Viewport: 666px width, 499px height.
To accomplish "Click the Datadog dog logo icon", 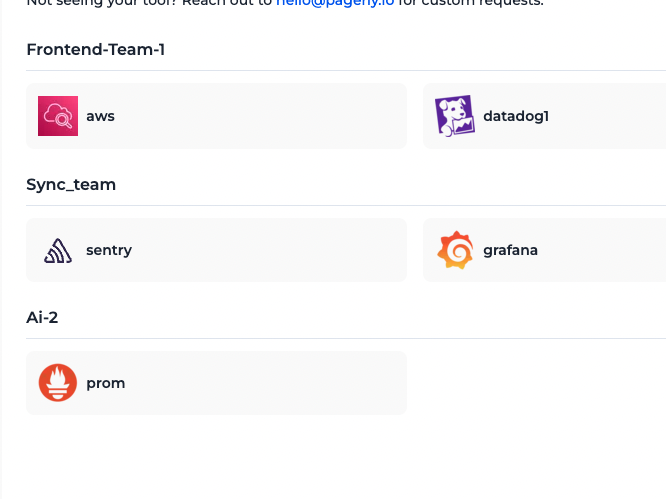I will [454, 116].
